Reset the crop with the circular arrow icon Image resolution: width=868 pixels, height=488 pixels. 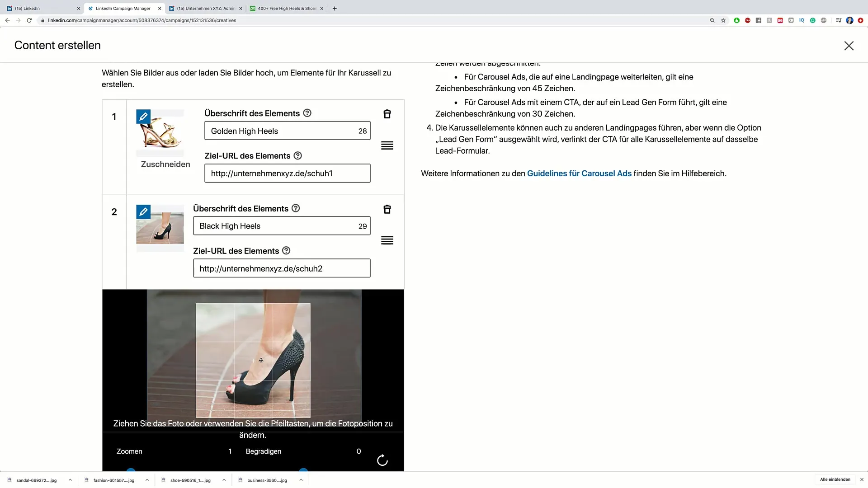382,460
